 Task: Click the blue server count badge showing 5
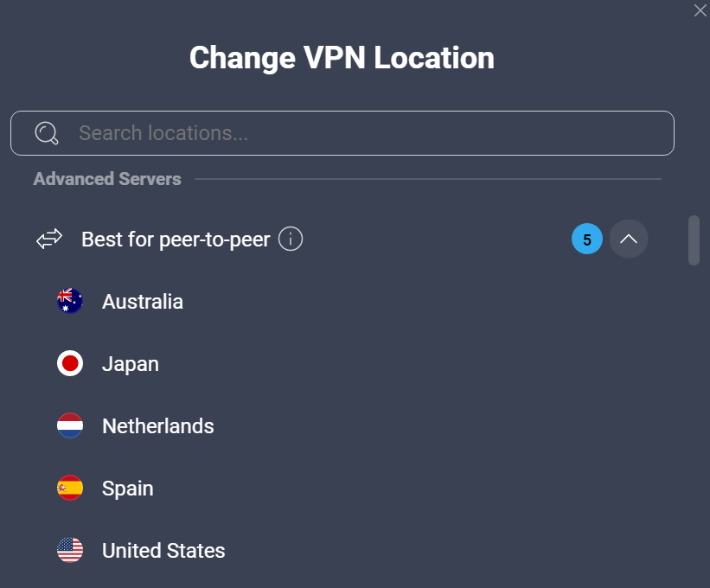tap(587, 239)
